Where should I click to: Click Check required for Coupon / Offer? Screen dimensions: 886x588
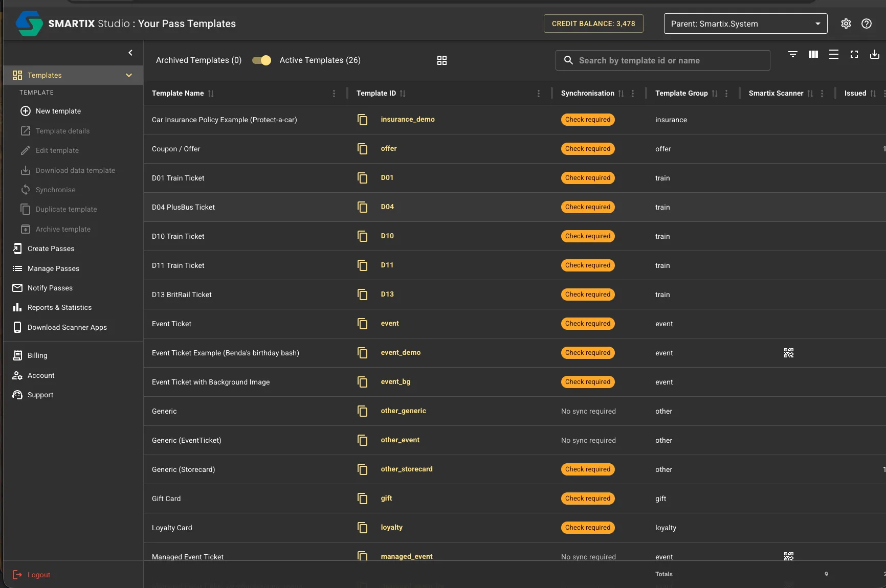(588, 149)
